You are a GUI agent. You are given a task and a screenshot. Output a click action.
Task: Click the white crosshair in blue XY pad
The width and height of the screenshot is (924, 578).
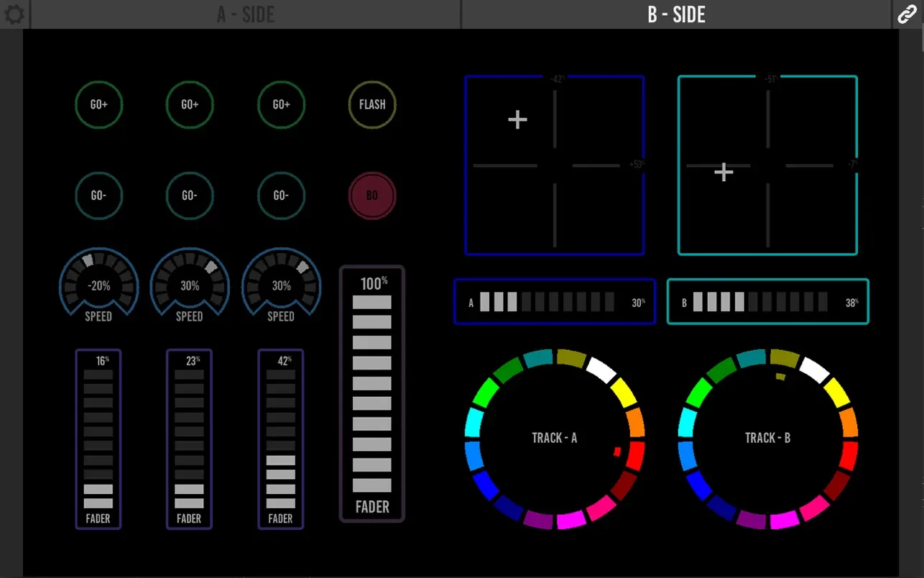coord(517,119)
